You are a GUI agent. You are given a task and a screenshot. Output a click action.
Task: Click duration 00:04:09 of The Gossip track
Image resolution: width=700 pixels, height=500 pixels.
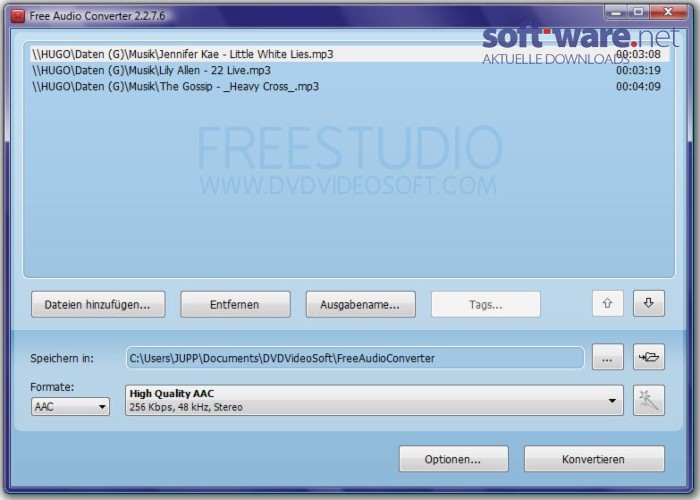(638, 87)
